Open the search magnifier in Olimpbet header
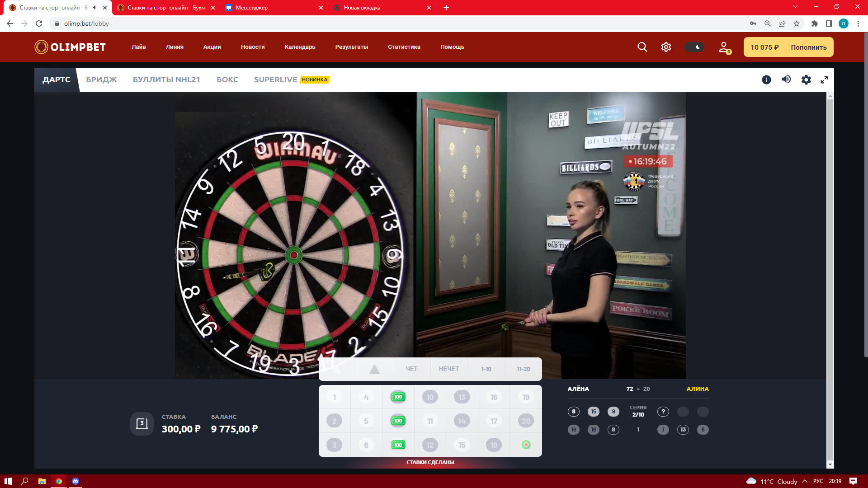Image resolution: width=868 pixels, height=488 pixels. [642, 47]
